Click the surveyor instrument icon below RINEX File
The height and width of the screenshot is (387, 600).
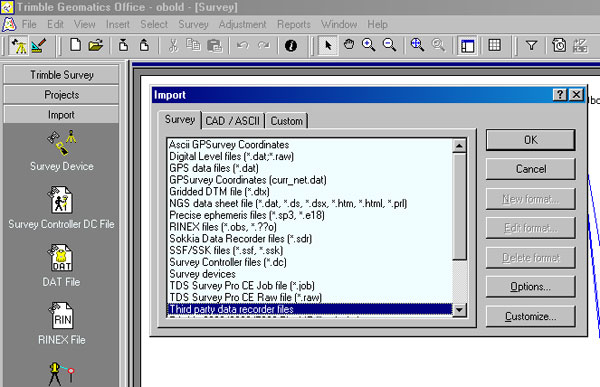[61, 374]
